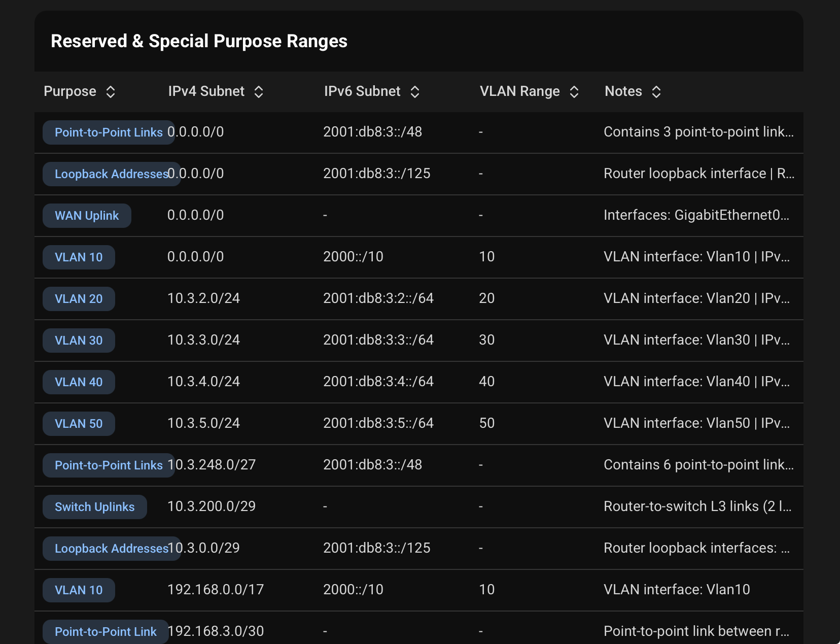Image resolution: width=840 pixels, height=644 pixels.
Task: Sort by IPv4 Subnet arrows icon
Action: tap(259, 92)
